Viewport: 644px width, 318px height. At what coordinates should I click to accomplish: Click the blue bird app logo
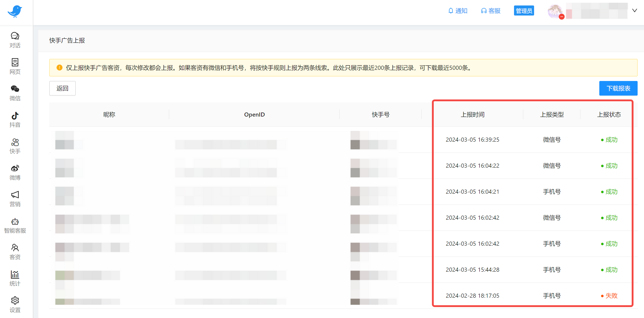pos(15,11)
